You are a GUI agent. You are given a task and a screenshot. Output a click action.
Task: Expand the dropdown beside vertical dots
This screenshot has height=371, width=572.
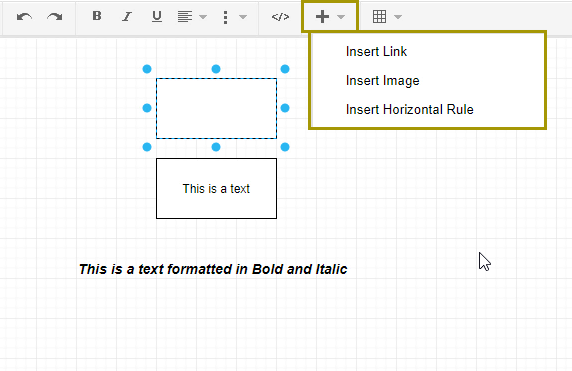click(x=243, y=17)
